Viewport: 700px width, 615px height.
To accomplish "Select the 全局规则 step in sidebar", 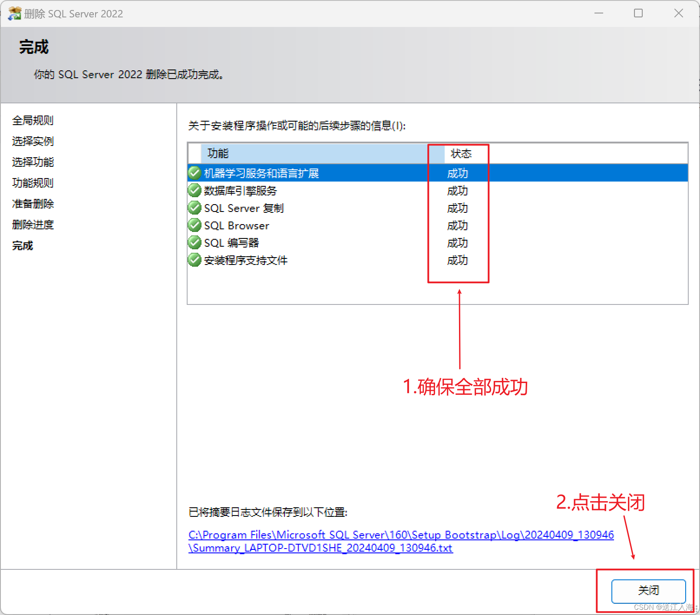I will point(33,120).
